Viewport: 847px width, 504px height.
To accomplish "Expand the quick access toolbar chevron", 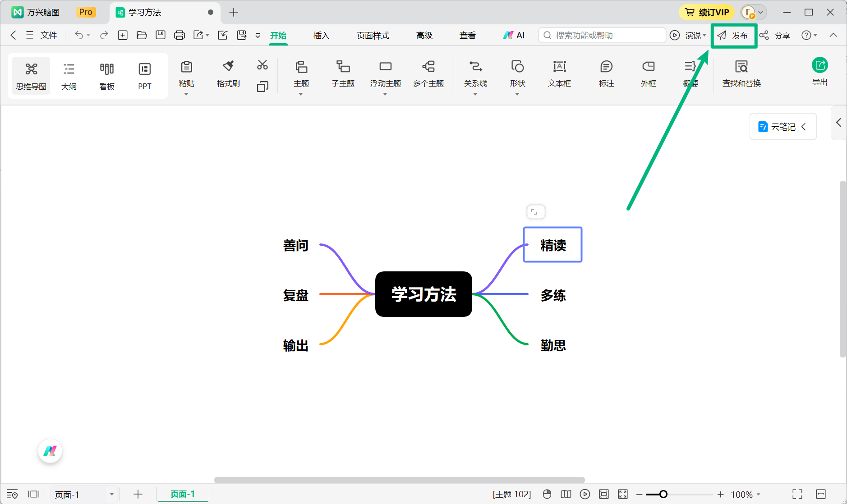I will pyautogui.click(x=258, y=36).
